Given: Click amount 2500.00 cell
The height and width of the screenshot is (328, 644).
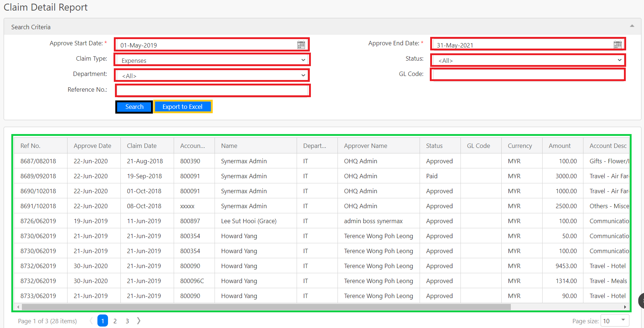Looking at the screenshot, I should [563, 206].
